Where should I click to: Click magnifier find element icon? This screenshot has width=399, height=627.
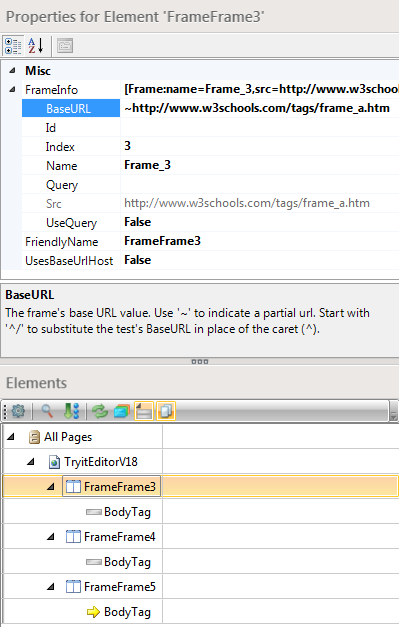[47, 411]
